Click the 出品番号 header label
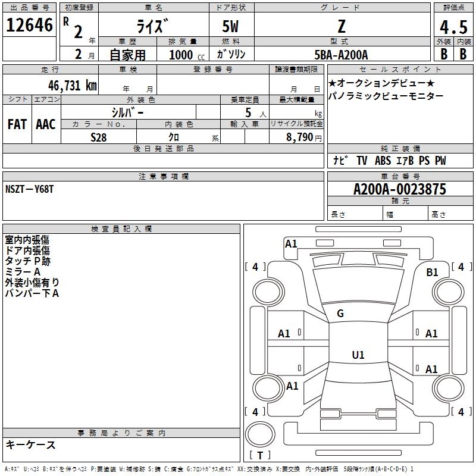 click(29, 8)
